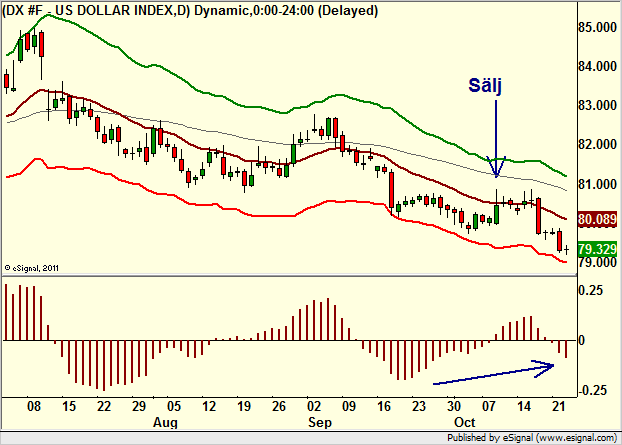Click date label 21 at chart end
The height and width of the screenshot is (445, 622).
(559, 407)
